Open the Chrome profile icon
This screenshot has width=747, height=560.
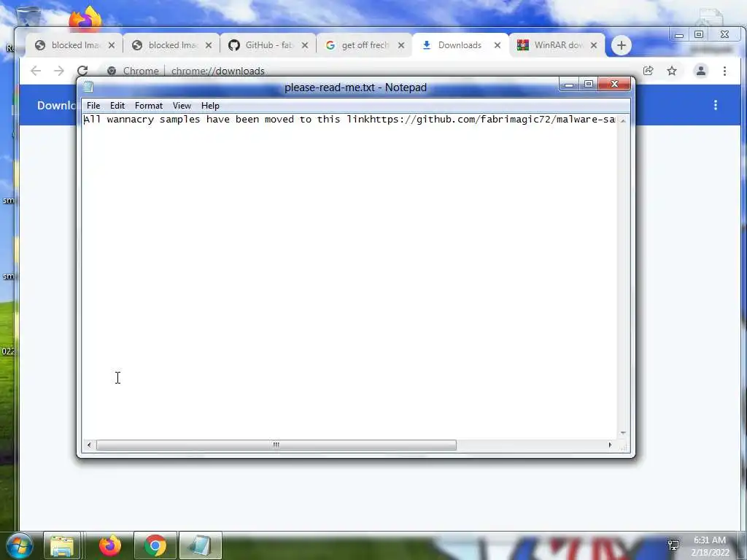[x=701, y=71]
